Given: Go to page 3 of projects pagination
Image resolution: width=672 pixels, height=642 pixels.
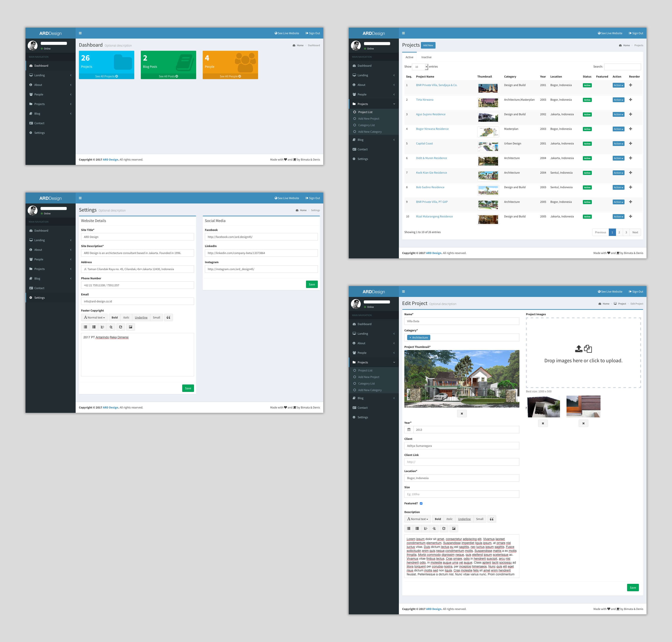Looking at the screenshot, I should pyautogui.click(x=626, y=232).
